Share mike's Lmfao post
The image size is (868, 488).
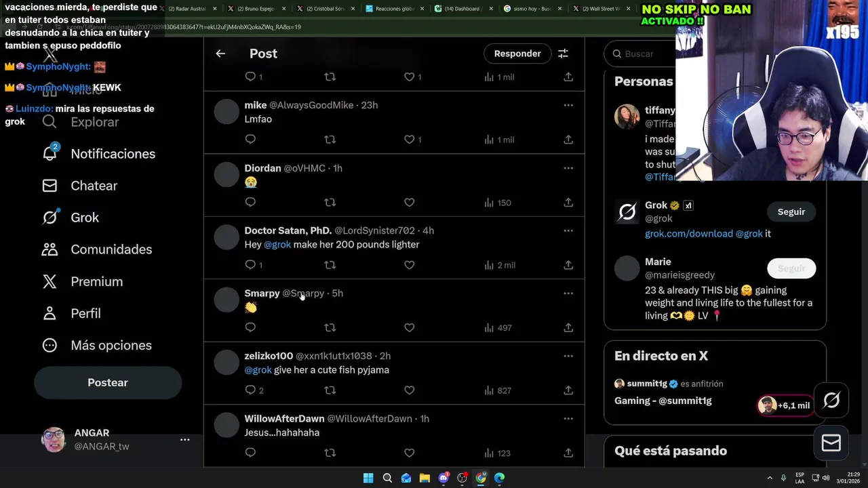tap(568, 140)
